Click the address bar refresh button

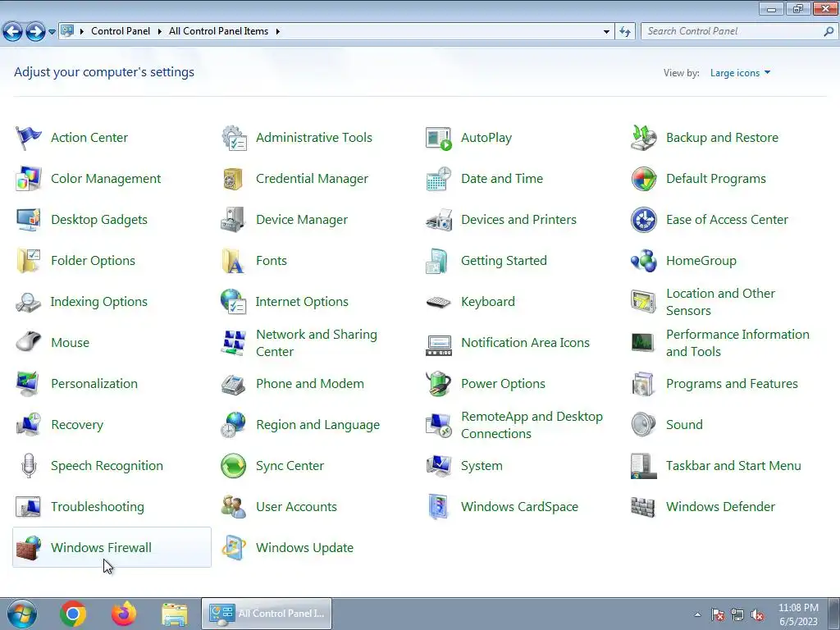[x=624, y=32]
